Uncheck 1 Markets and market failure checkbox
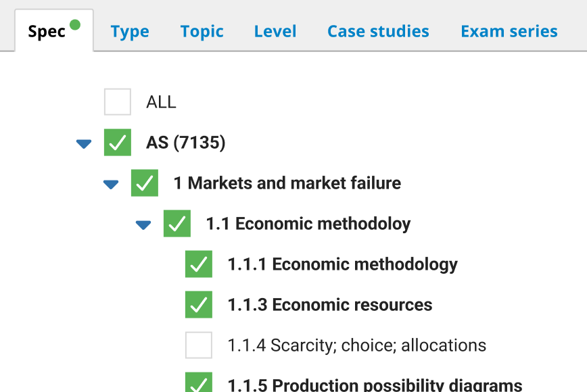The height and width of the screenshot is (392, 587). click(x=145, y=183)
